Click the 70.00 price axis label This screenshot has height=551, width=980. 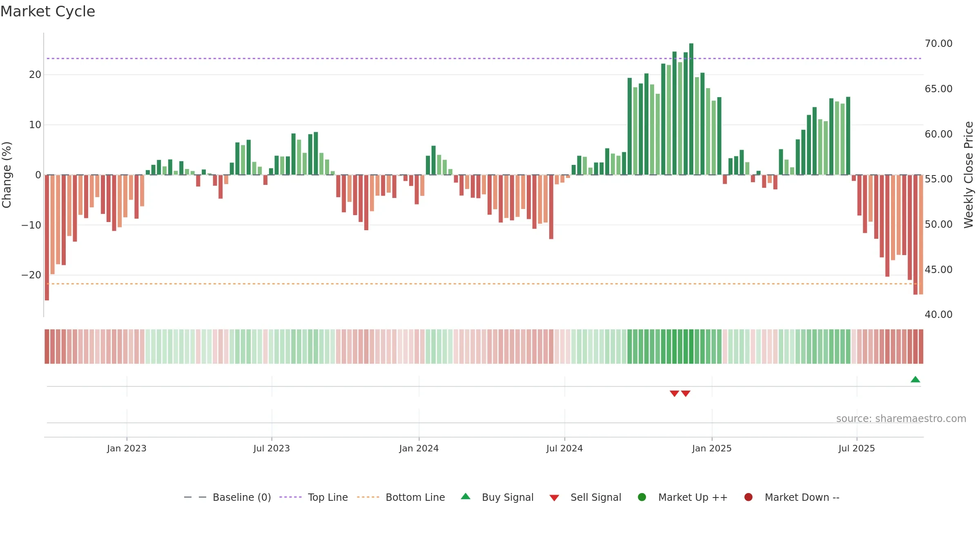938,43
